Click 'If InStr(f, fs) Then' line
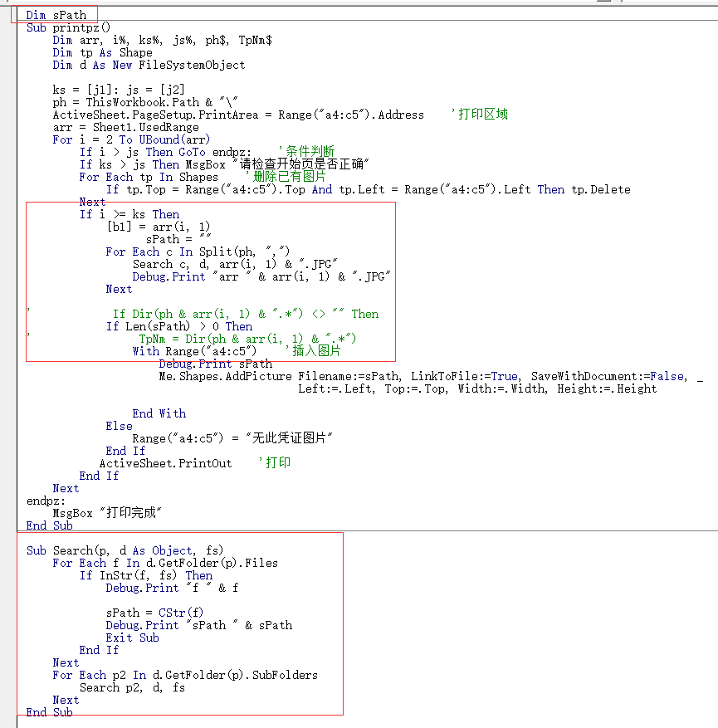The width and height of the screenshot is (718, 728). (146, 576)
